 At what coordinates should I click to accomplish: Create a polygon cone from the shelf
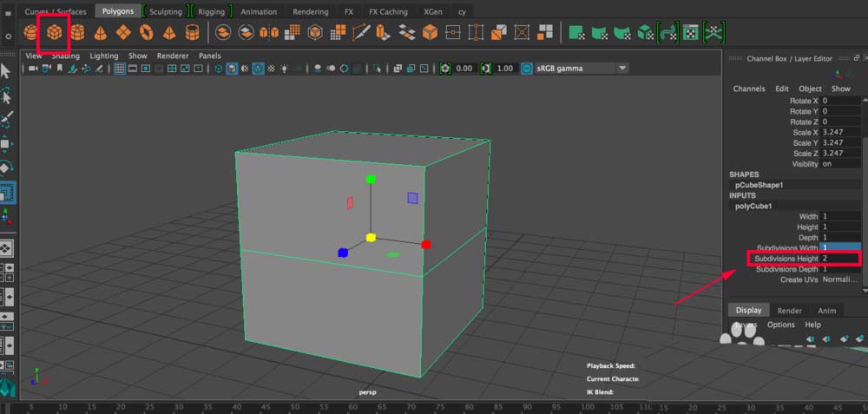(100, 33)
